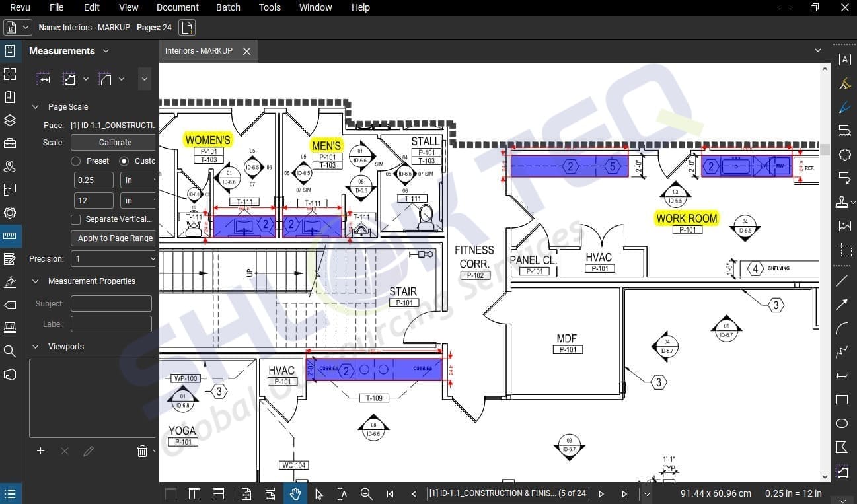The width and height of the screenshot is (857, 504).
Task: Expand the Perimeter tool options arrow
Action: pyautogui.click(x=86, y=79)
